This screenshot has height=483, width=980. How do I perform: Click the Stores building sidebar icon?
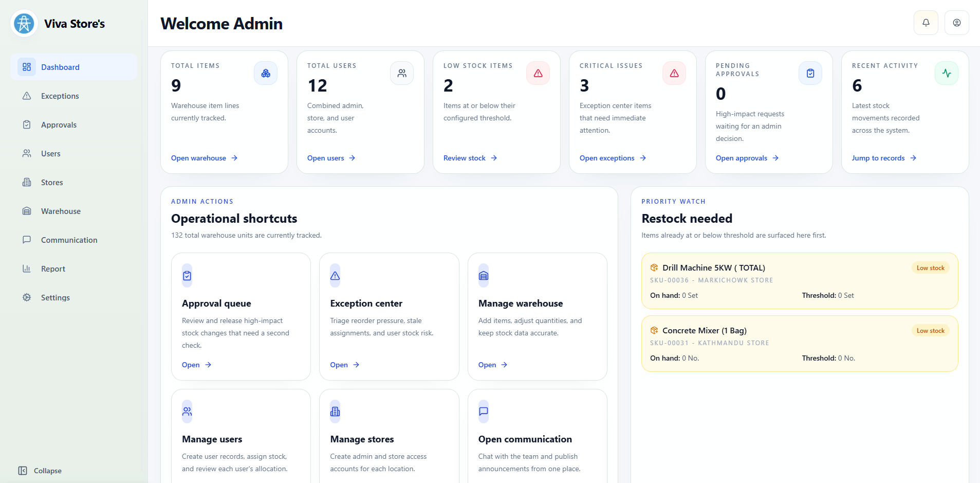27,182
